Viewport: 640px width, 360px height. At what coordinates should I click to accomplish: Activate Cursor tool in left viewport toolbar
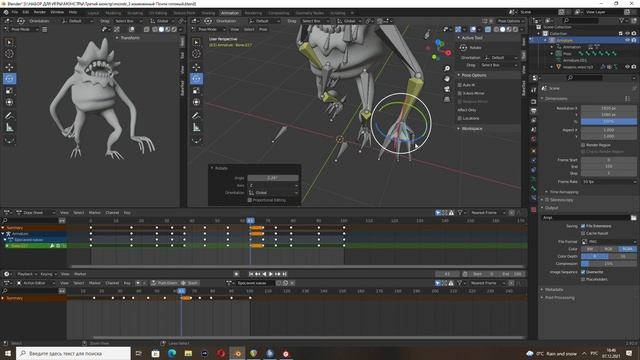(x=9, y=54)
